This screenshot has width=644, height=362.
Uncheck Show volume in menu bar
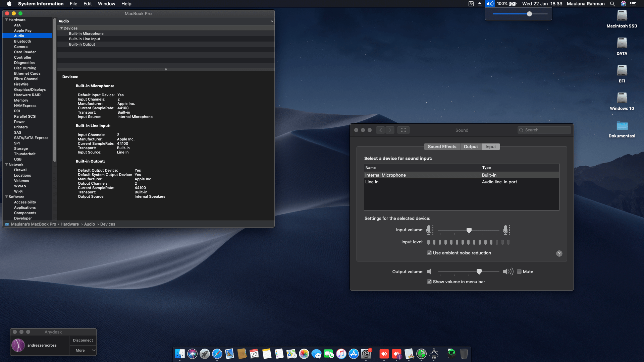click(x=429, y=282)
